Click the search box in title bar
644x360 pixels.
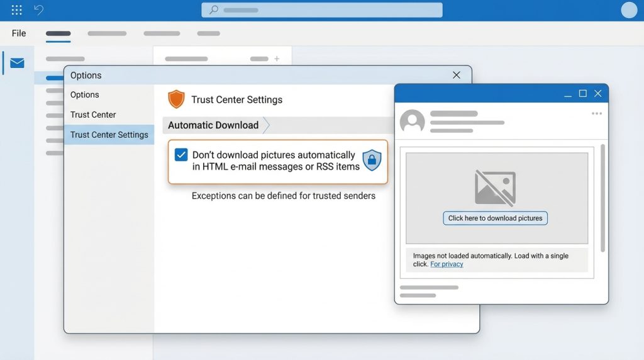(321, 10)
